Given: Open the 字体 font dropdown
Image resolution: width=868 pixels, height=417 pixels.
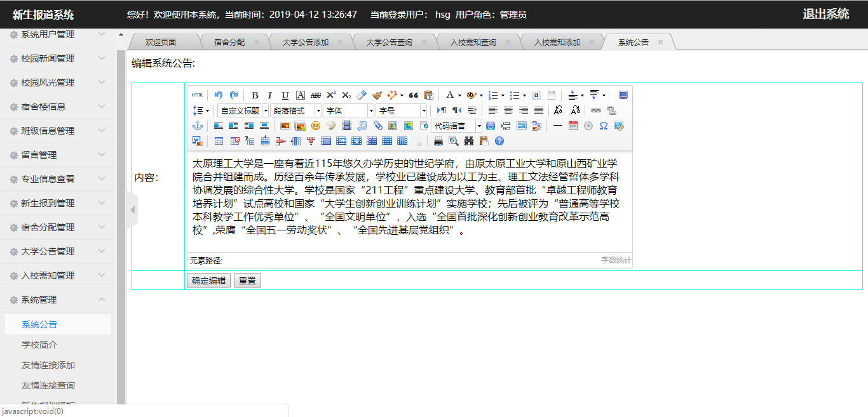Looking at the screenshot, I should pos(349,110).
